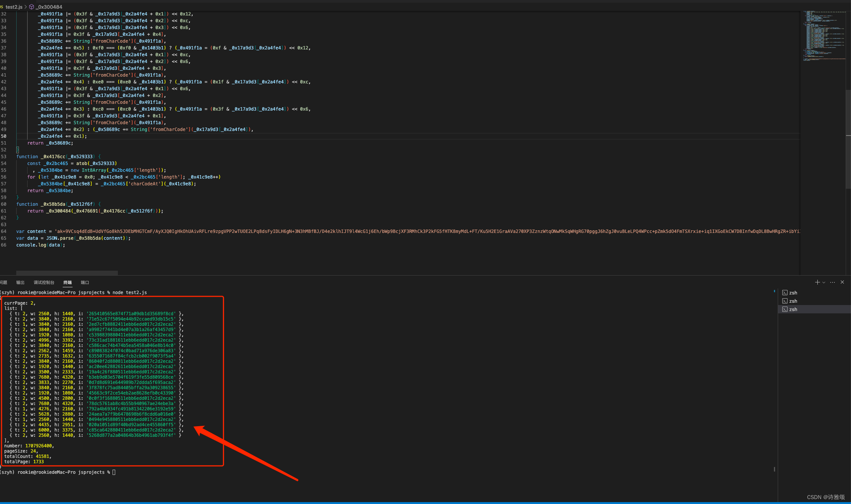The image size is (851, 504).
Task: Click the cube symbol icon in breadcrumb
Action: click(x=32, y=7)
